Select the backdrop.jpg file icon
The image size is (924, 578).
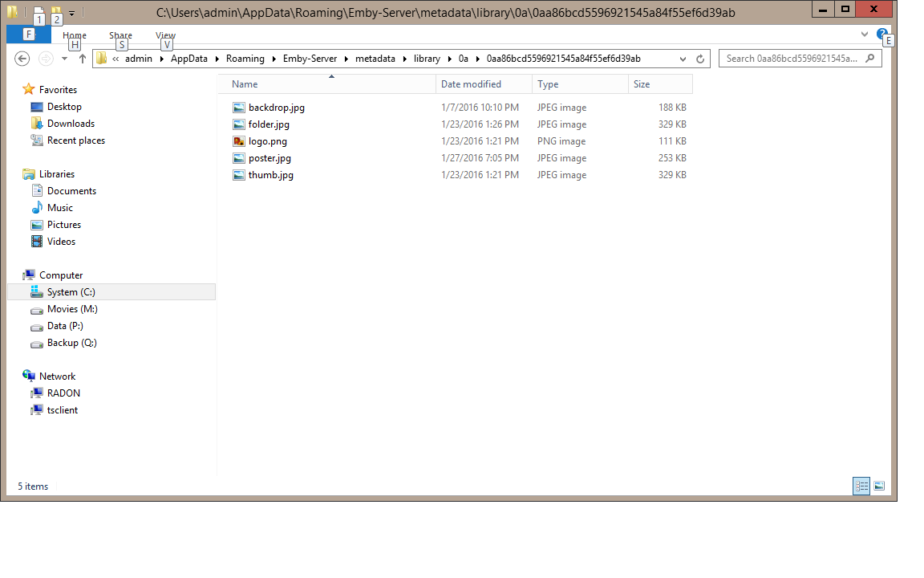[x=239, y=108]
